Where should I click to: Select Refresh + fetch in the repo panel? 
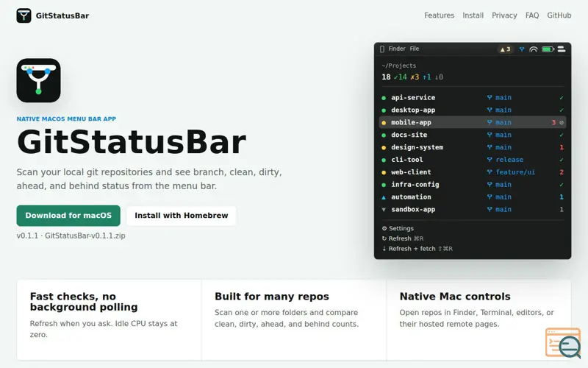click(417, 249)
